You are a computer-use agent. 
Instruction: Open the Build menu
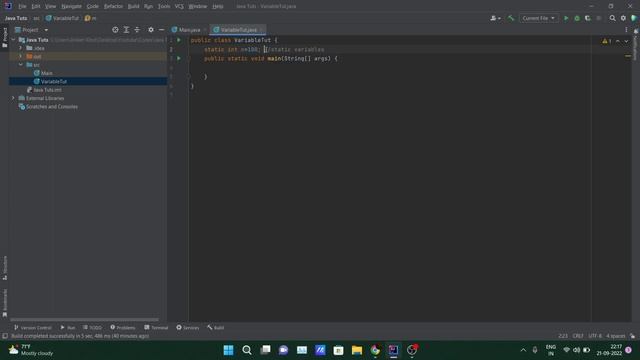[x=133, y=7]
